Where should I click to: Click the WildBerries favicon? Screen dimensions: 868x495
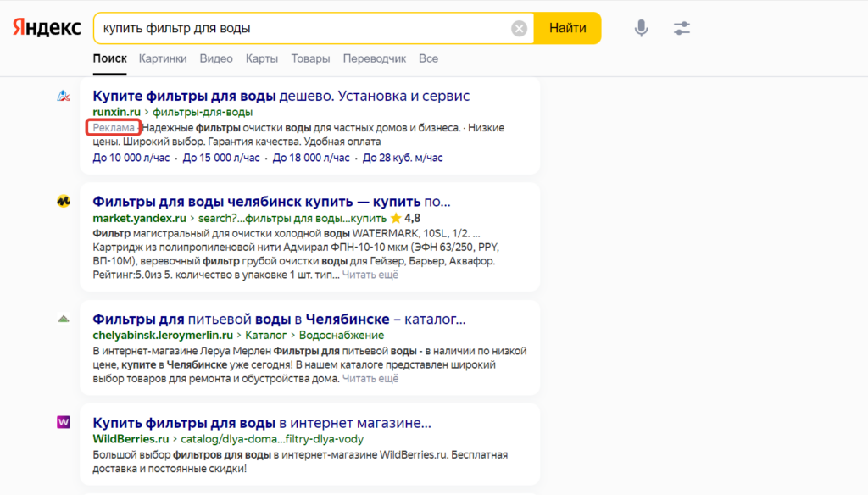point(64,422)
